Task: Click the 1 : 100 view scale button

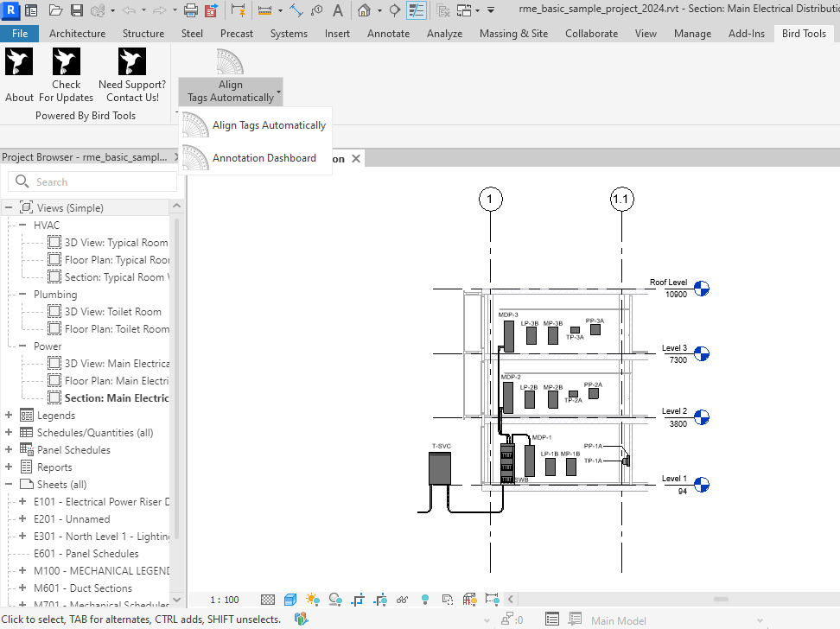Action: coord(226,600)
